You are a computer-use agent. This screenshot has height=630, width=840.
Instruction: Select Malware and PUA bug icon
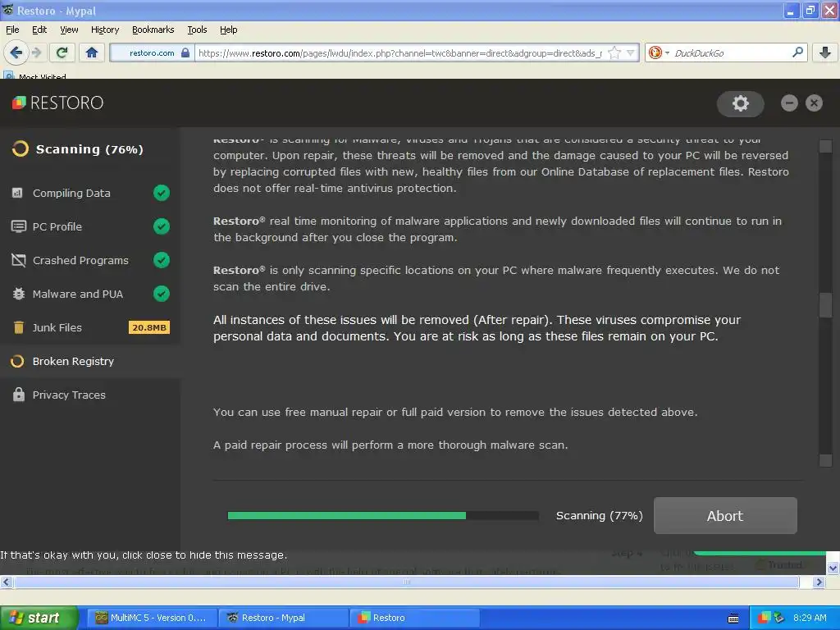pos(18,294)
